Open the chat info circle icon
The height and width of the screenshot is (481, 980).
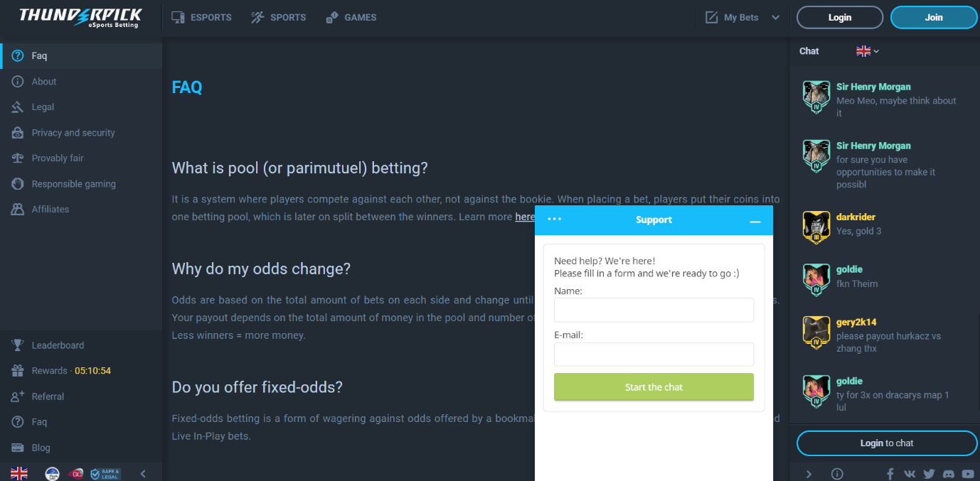pyautogui.click(x=837, y=474)
